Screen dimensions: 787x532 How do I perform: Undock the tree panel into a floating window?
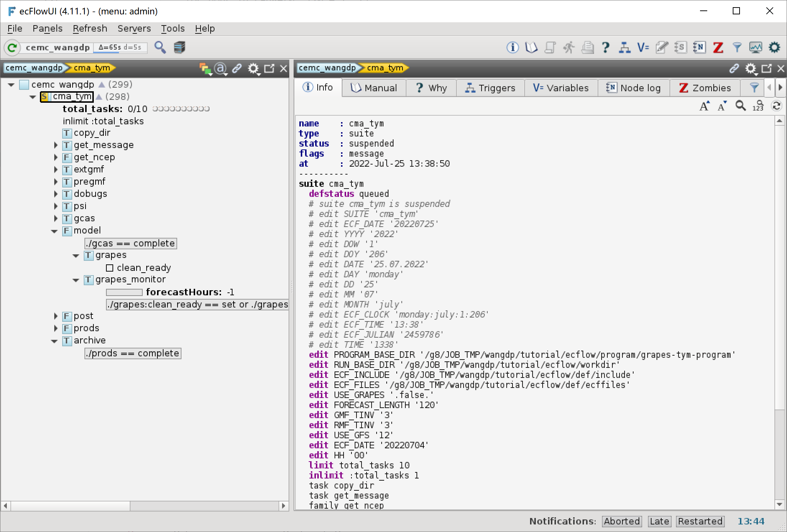269,68
